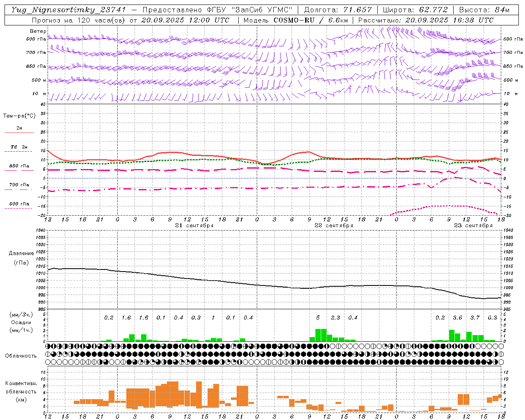Click the 3-hour precipitation value 3.7

tap(475, 317)
